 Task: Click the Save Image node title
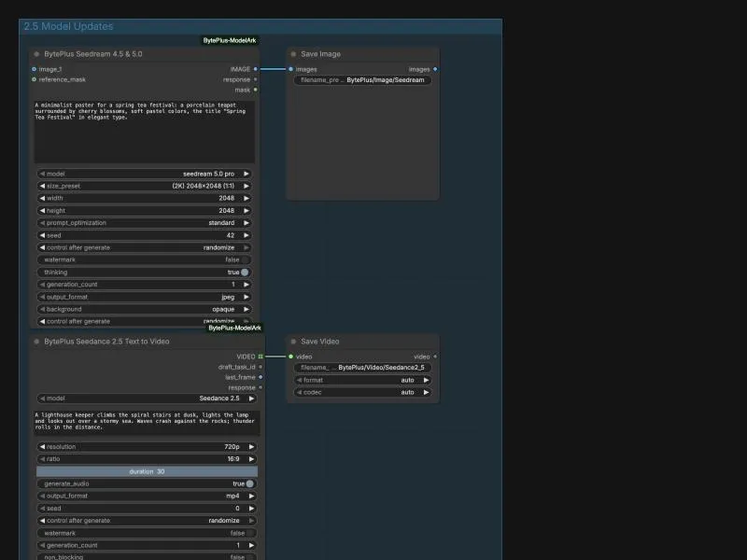[320, 54]
